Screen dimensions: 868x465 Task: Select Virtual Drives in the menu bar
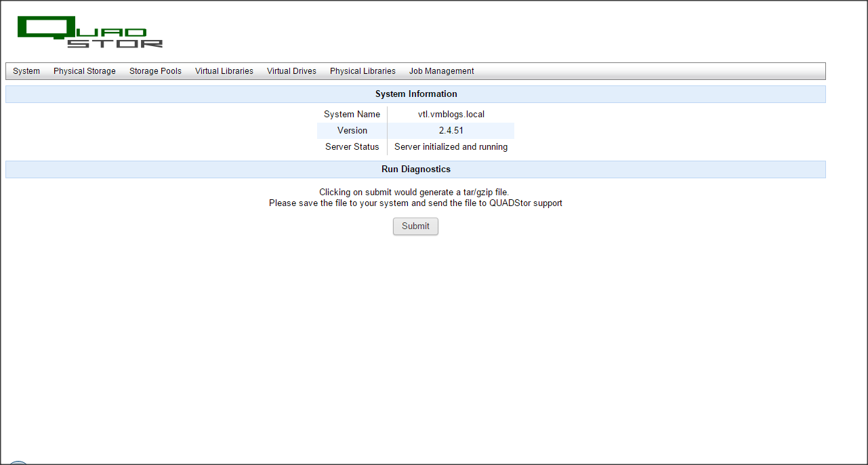tap(291, 71)
